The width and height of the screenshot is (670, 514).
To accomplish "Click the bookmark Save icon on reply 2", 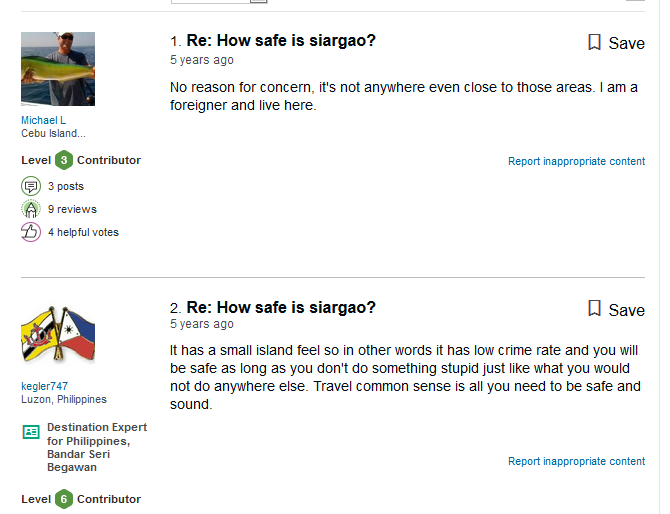I will click(594, 309).
